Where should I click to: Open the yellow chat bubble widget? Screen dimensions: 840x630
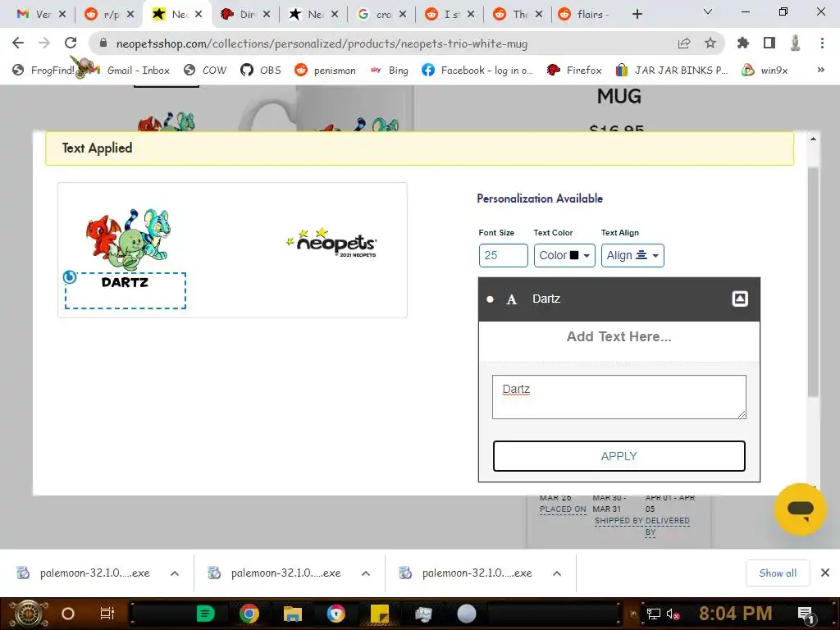[800, 509]
